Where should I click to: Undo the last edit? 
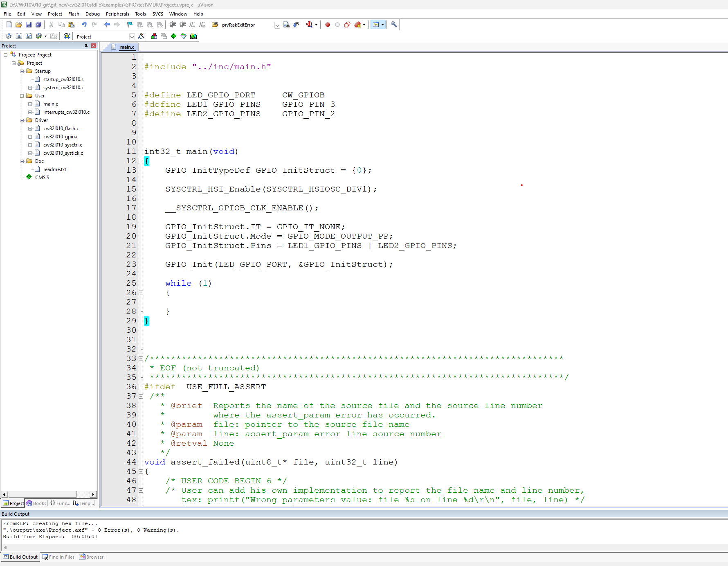[84, 25]
